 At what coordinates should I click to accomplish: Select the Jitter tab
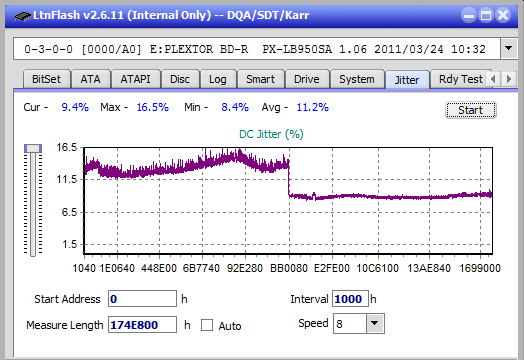click(407, 80)
